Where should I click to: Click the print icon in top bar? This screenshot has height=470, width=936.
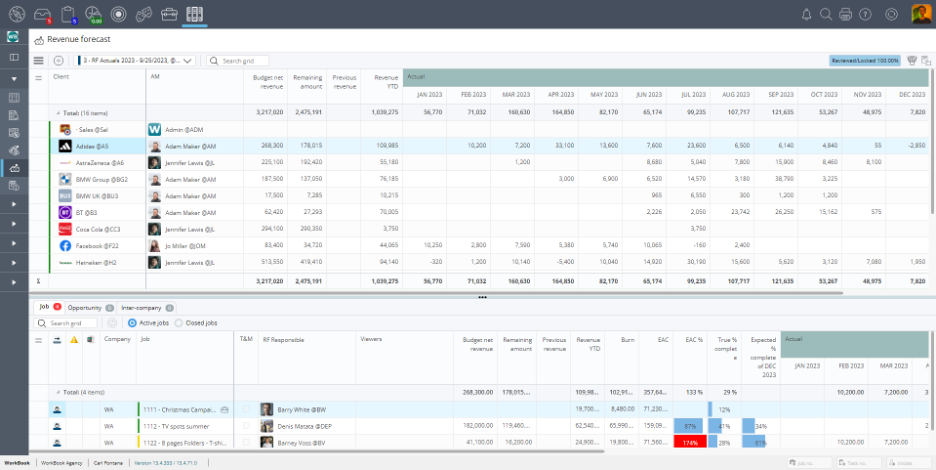[x=845, y=14]
